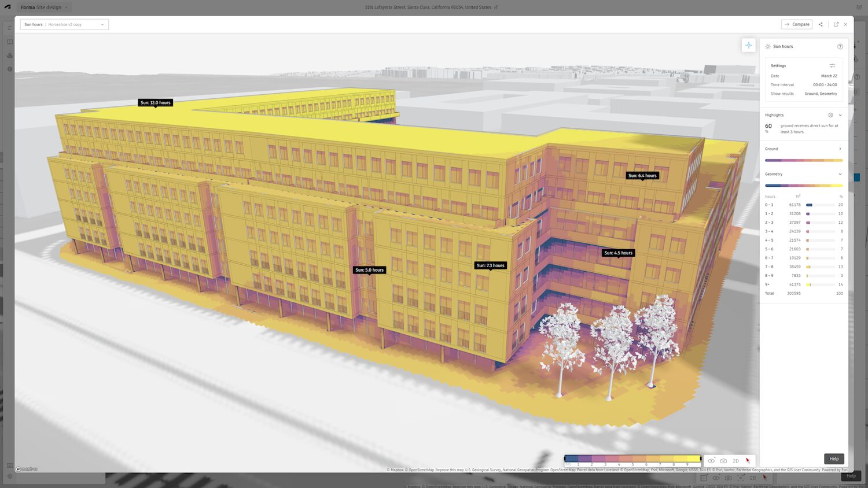Click the share icon in the top toolbar
The image size is (868, 488).
pos(821,24)
